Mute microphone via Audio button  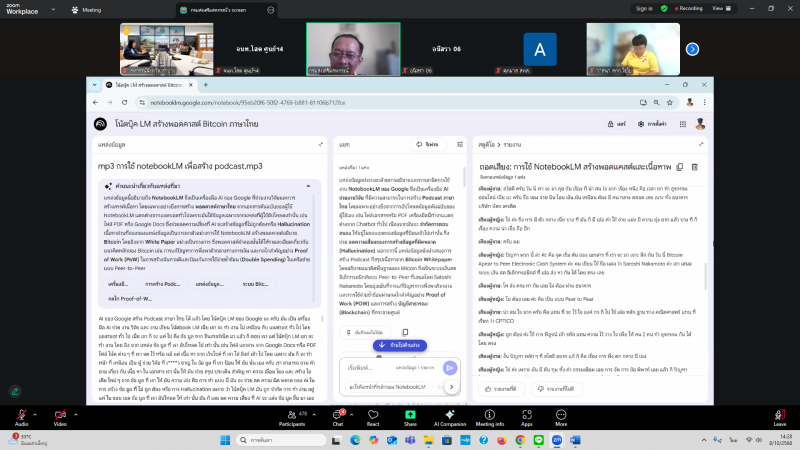coord(21,415)
